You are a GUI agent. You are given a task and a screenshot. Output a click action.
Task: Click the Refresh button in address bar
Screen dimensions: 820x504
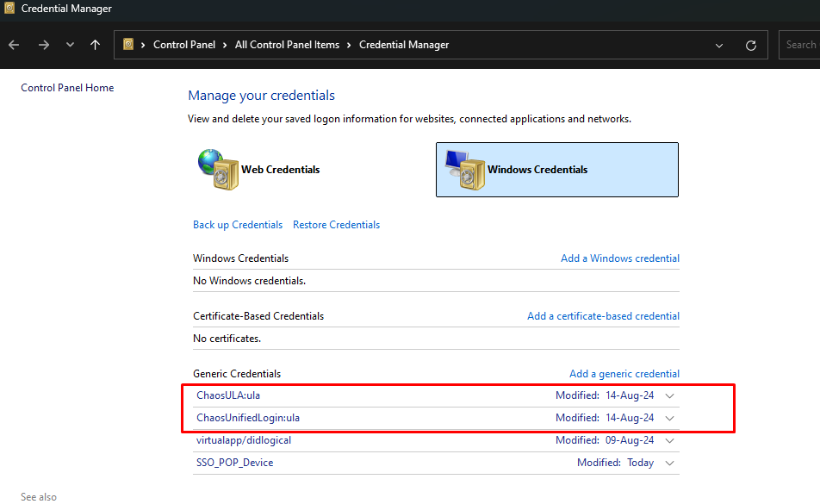pyautogui.click(x=750, y=45)
